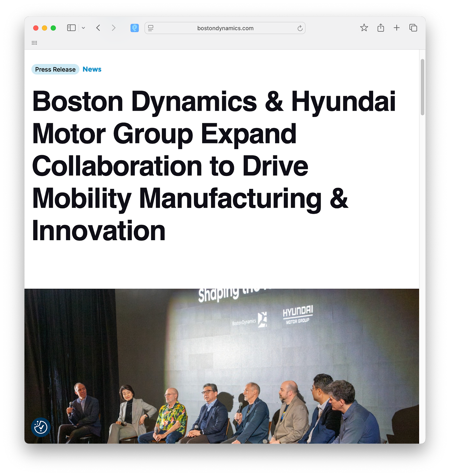Show the tab overview
This screenshot has height=476, width=450.
tap(413, 28)
